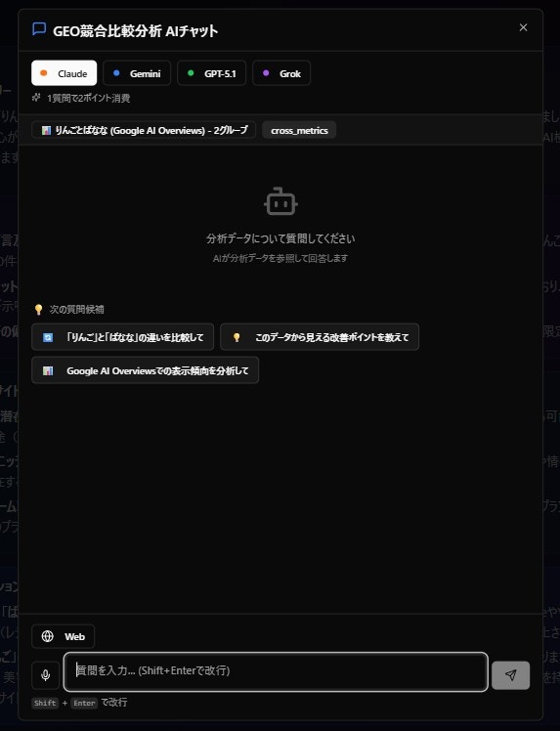This screenshot has height=731, width=560.
Task: Send message with paper plane icon
Action: 510,675
